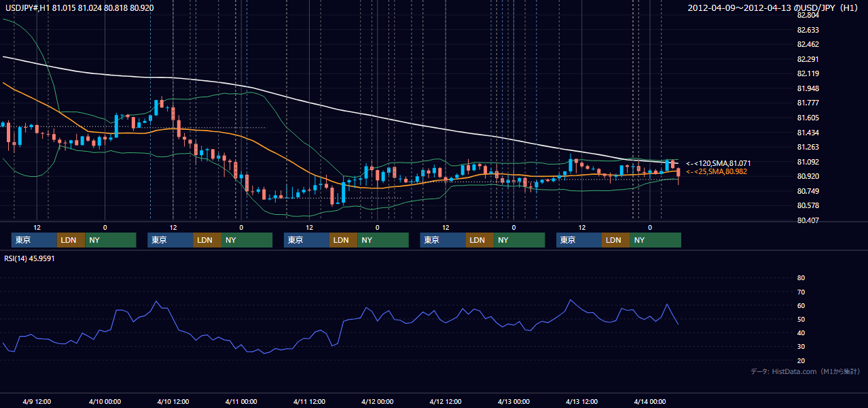Click price axis label 82.291
Screen dimensions: 868x408
tap(808, 59)
